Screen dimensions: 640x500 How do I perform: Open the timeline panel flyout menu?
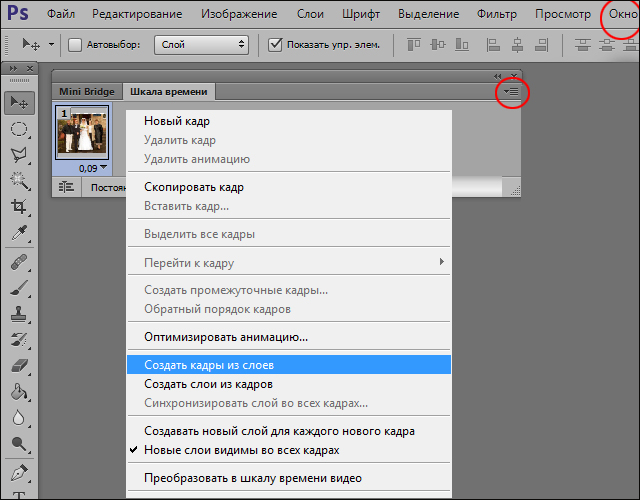[x=511, y=91]
